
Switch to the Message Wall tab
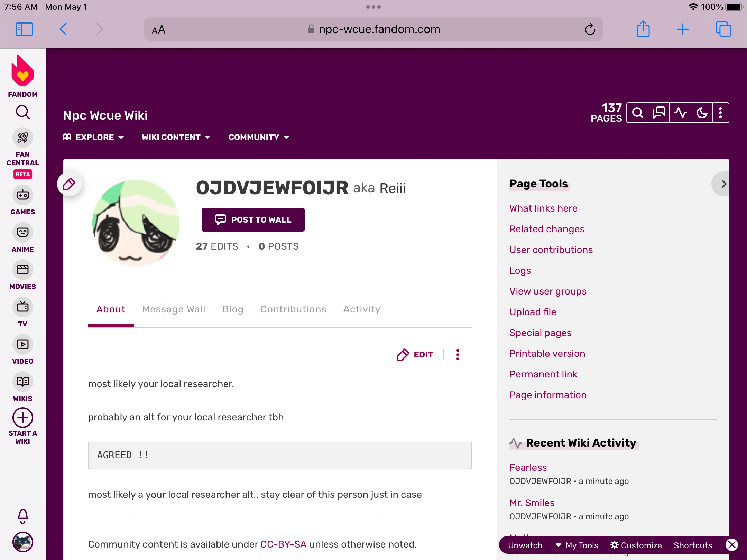click(x=173, y=309)
